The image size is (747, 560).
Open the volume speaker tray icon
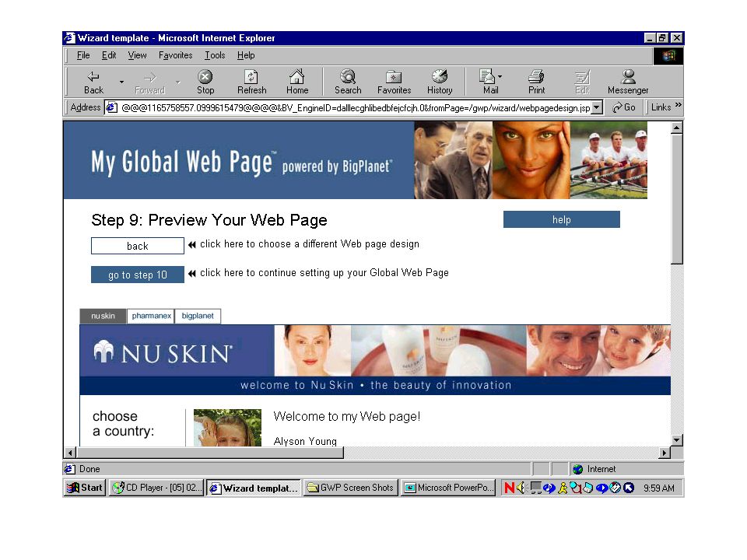click(521, 488)
